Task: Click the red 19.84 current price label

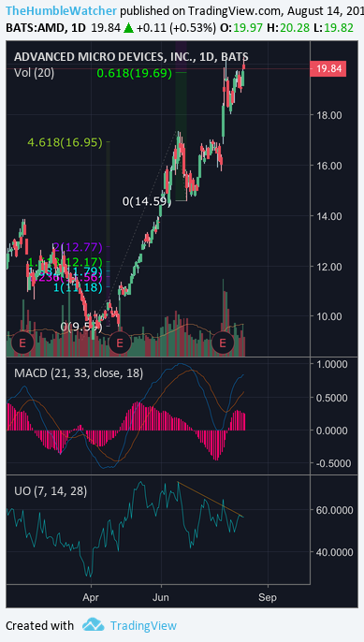Action: point(328,68)
